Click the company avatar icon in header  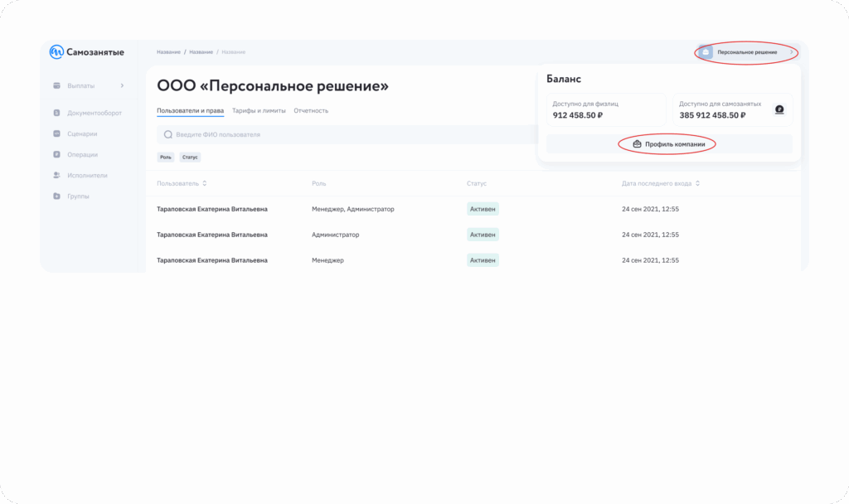706,52
